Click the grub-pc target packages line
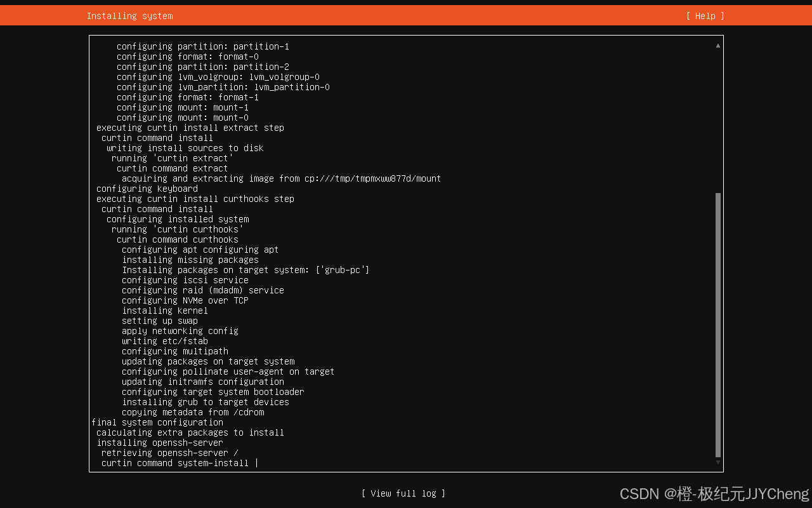 tap(246, 270)
